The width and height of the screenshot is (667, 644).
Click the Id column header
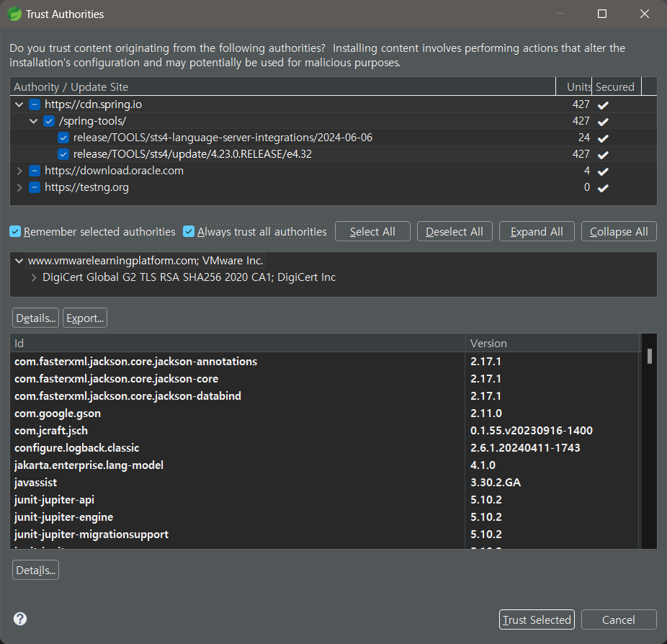[238, 344]
